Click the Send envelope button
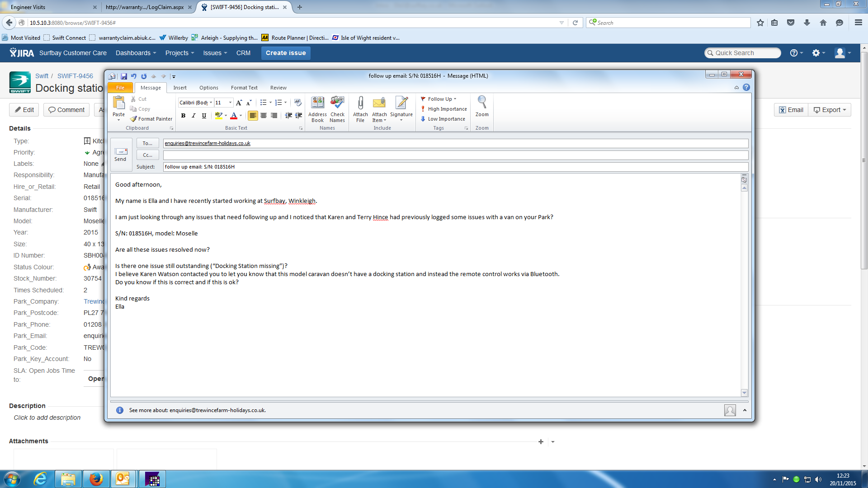The image size is (868, 488). pos(121,154)
